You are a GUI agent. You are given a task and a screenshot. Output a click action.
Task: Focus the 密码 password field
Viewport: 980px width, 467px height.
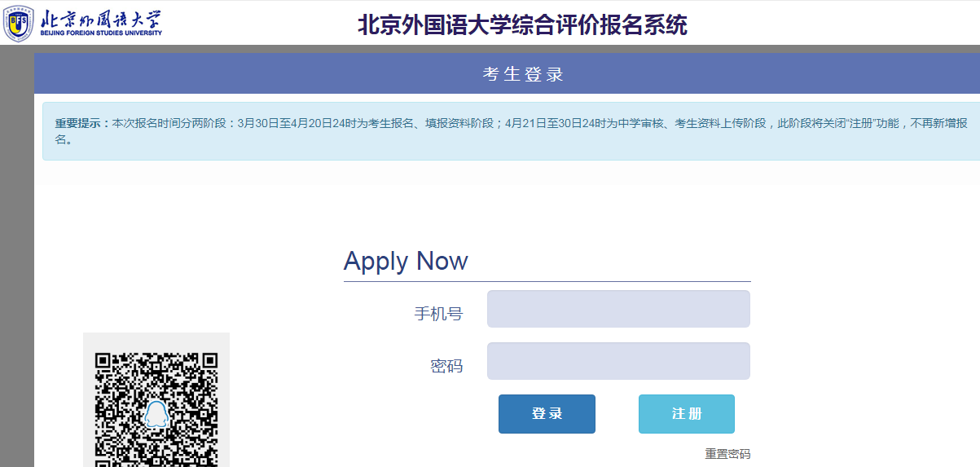tap(618, 361)
